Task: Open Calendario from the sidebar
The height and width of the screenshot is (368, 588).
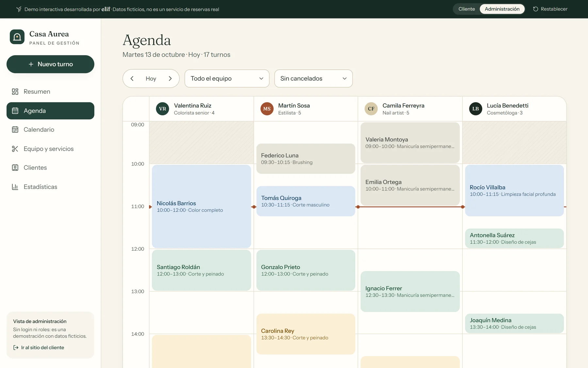Action: (50, 130)
